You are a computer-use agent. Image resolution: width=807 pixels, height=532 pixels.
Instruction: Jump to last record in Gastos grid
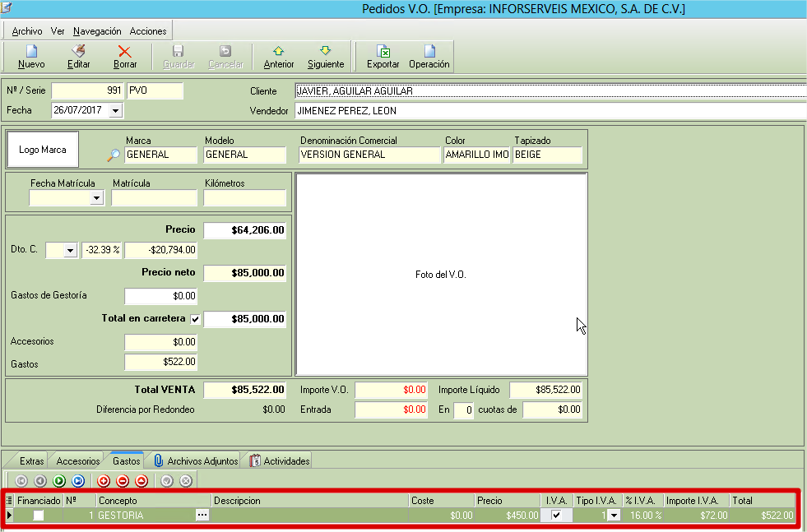(x=78, y=481)
